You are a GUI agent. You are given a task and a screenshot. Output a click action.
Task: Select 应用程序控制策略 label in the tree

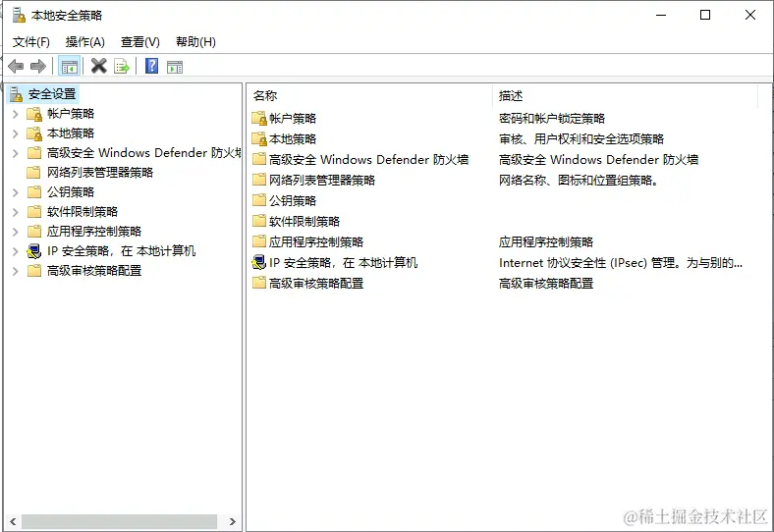pyautogui.click(x=94, y=232)
